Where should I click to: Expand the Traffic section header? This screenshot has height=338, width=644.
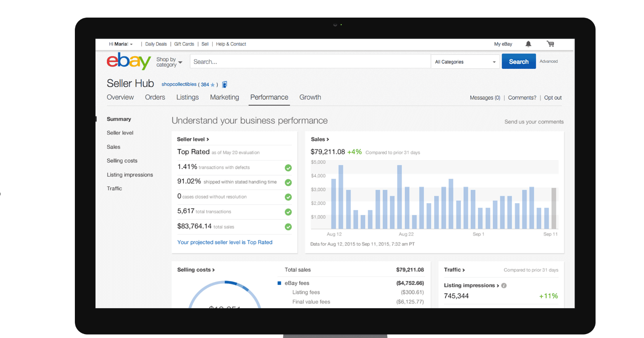coord(454,270)
